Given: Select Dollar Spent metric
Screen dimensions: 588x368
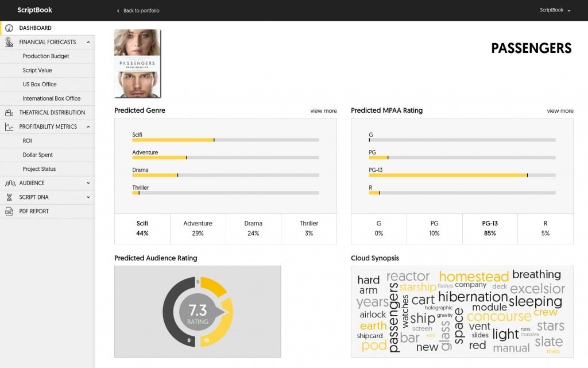Looking at the screenshot, I should pos(48,155).
